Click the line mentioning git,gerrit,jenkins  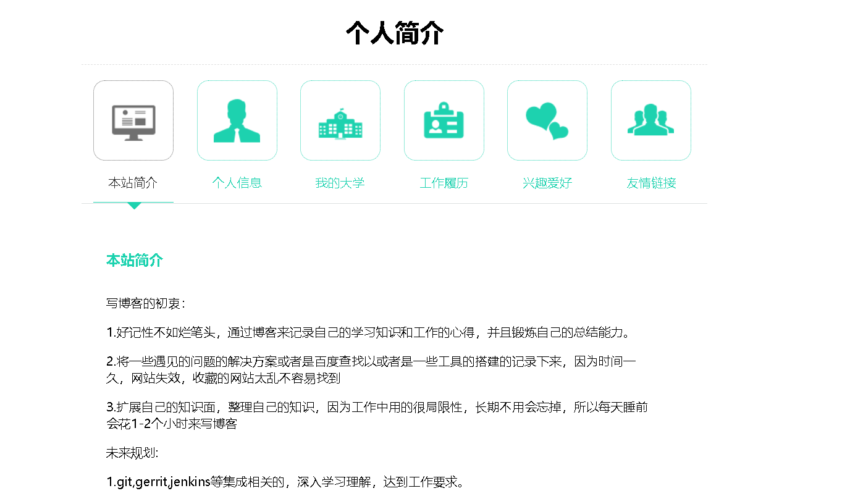pos(285,482)
